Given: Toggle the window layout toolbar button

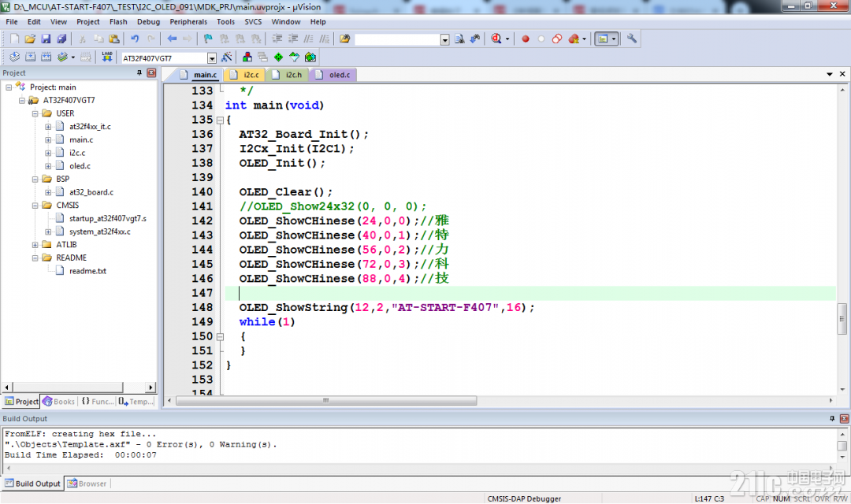Looking at the screenshot, I should pyautogui.click(x=602, y=39).
